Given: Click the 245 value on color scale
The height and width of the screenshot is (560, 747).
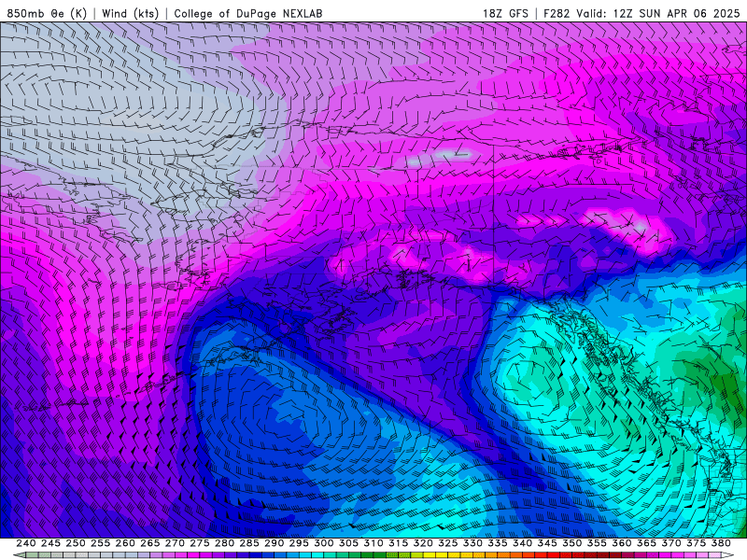Looking at the screenshot, I should coord(50,543).
